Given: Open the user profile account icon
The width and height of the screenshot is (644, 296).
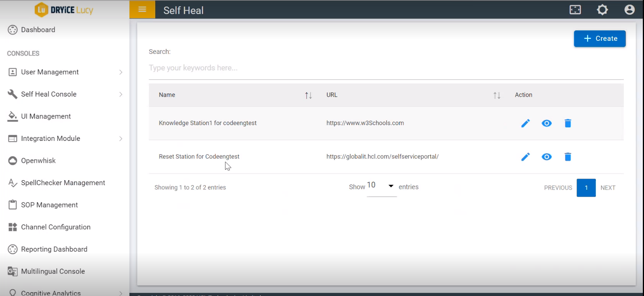Looking at the screenshot, I should [x=629, y=10].
